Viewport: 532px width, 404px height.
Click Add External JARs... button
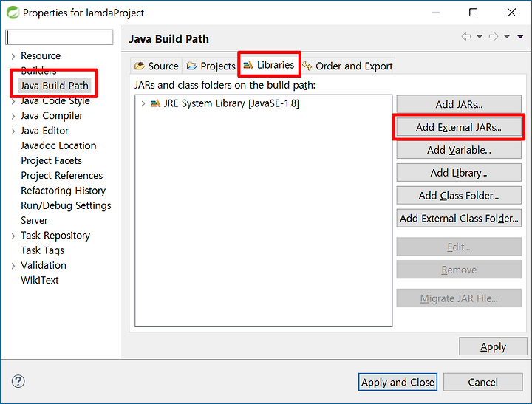[x=459, y=127]
